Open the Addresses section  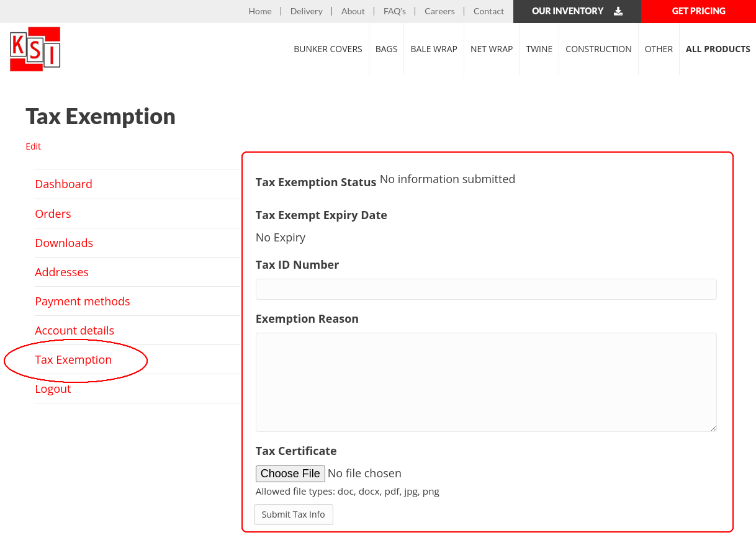coord(61,272)
